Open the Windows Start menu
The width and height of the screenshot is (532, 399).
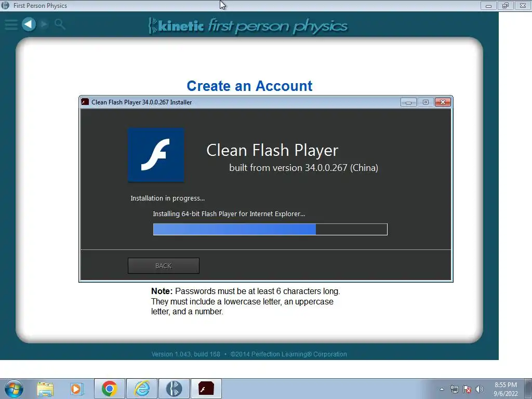[x=14, y=389]
